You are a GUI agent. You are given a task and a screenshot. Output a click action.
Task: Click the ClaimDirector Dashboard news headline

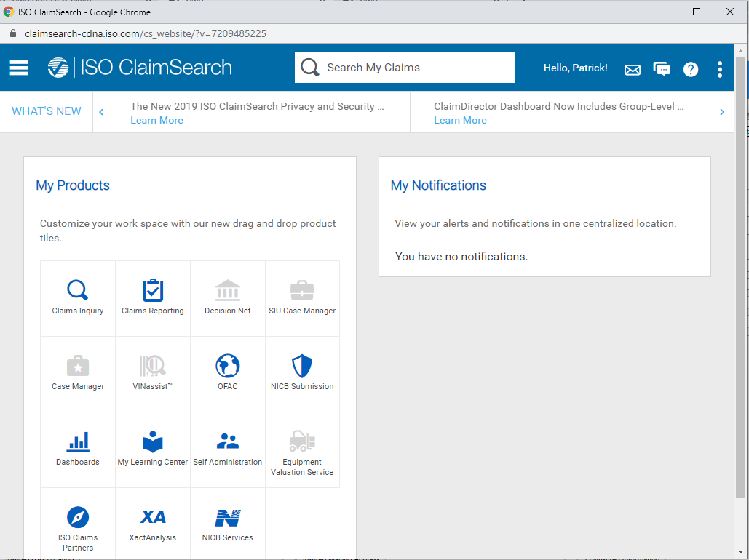click(559, 106)
